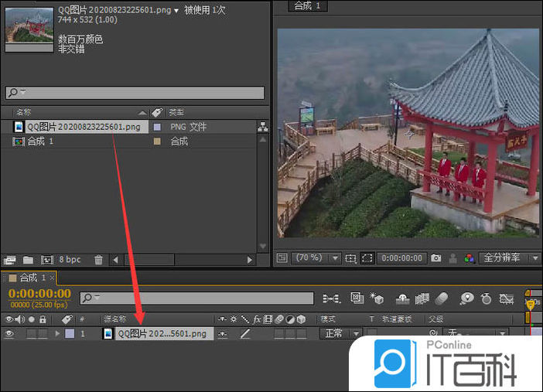Hide the QQ图片 layer using the eye toggle
The height and width of the screenshot is (392, 543).
pos(10,334)
